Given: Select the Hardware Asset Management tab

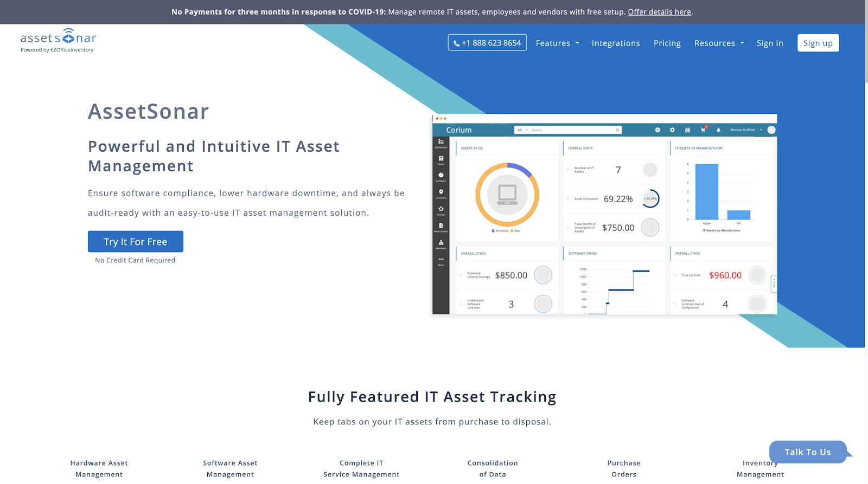Looking at the screenshot, I should (99, 469).
